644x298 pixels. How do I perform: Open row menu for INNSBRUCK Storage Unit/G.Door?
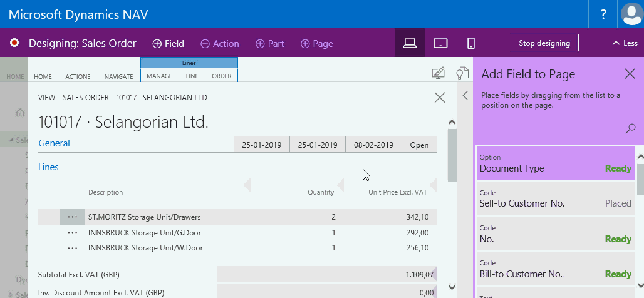coord(73,232)
